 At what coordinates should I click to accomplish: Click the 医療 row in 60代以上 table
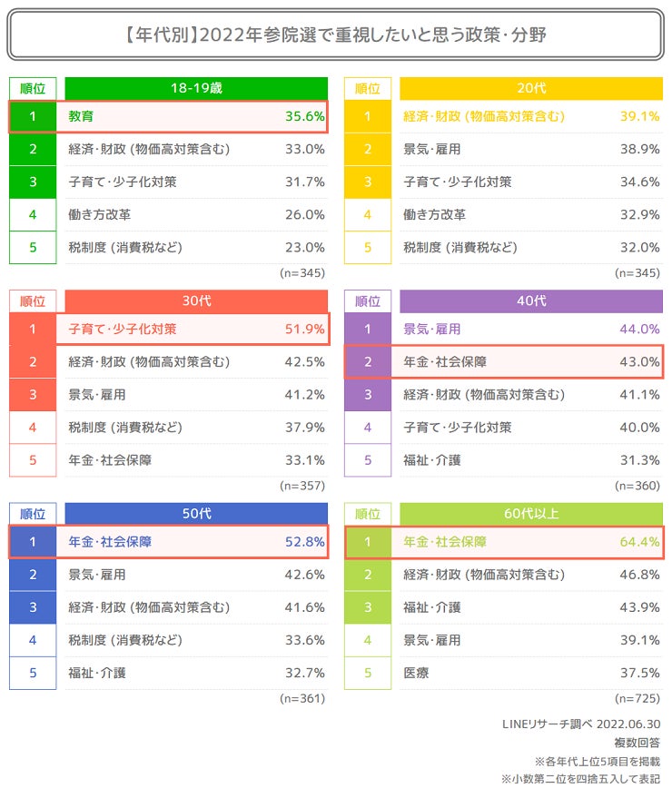click(x=530, y=673)
